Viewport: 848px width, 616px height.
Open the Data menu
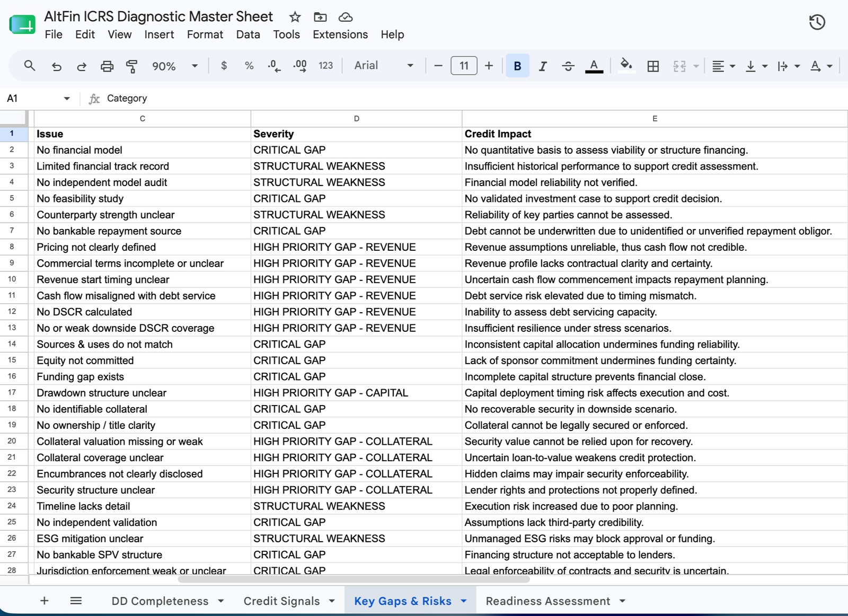248,34
